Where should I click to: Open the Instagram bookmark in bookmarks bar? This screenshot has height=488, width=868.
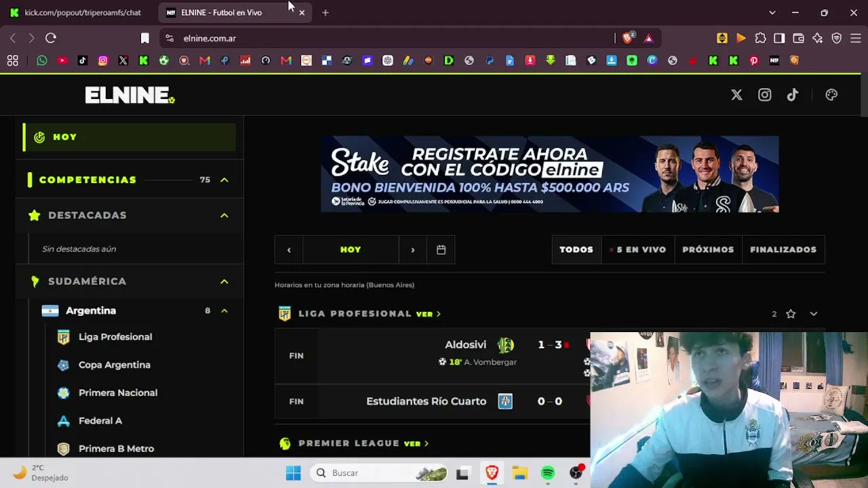pos(103,60)
